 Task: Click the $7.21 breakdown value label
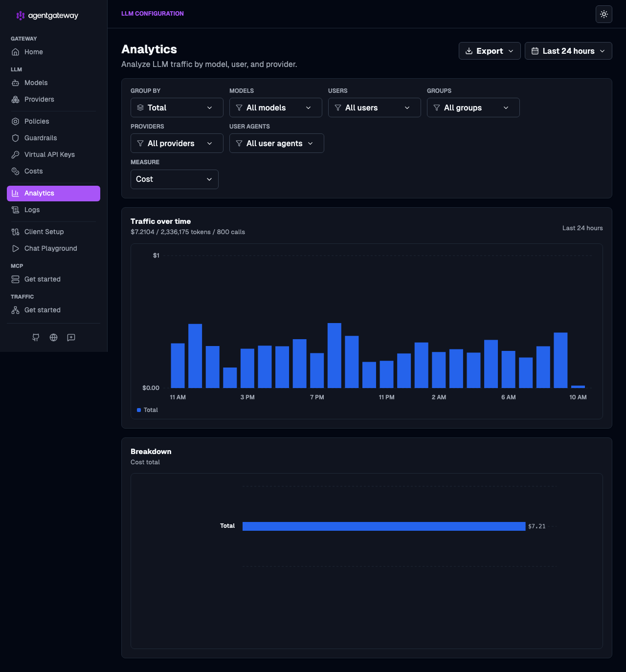pos(537,526)
